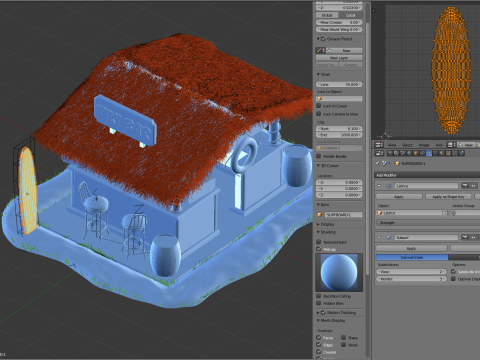Screen dimensions: 480x360
Task: Collapse the Grease Pencil panel
Action: tap(318, 39)
